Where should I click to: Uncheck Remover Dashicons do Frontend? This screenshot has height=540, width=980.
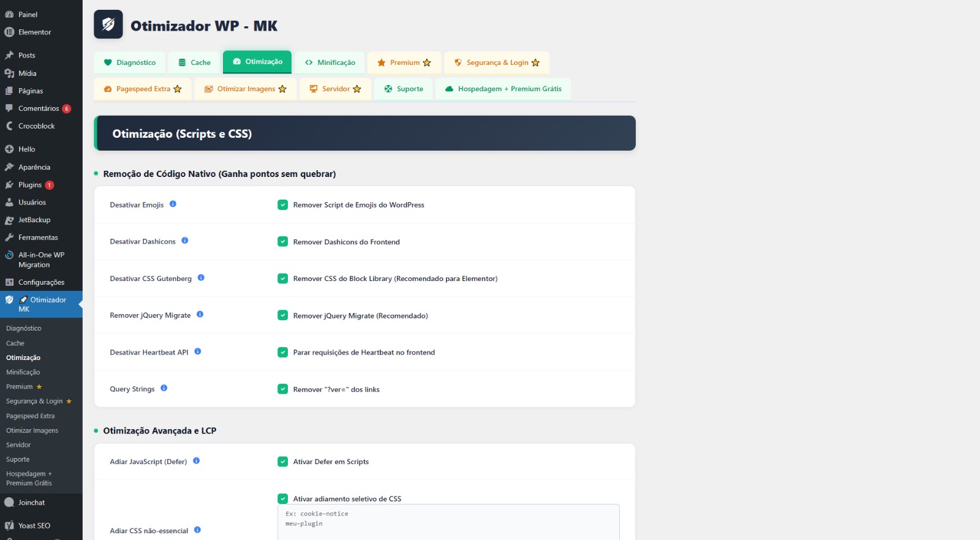pyautogui.click(x=282, y=242)
